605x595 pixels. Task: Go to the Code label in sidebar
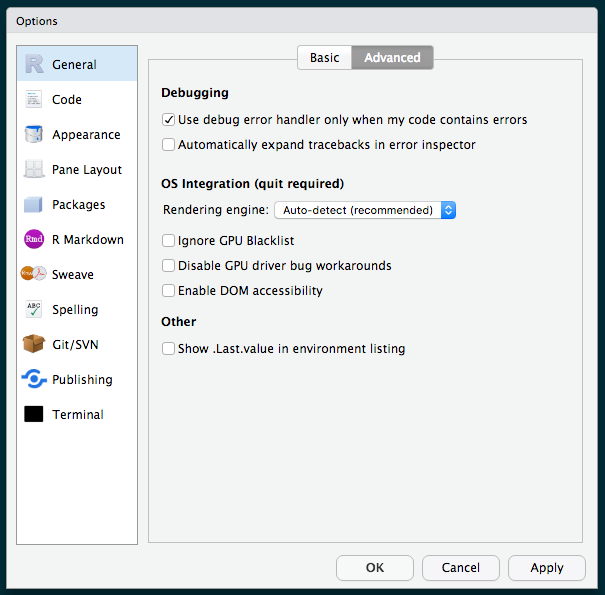[67, 100]
